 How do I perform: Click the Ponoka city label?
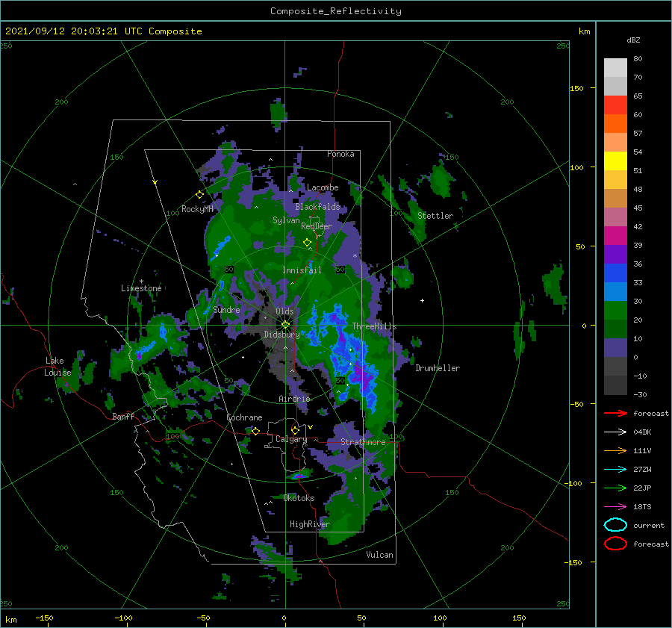coord(340,154)
